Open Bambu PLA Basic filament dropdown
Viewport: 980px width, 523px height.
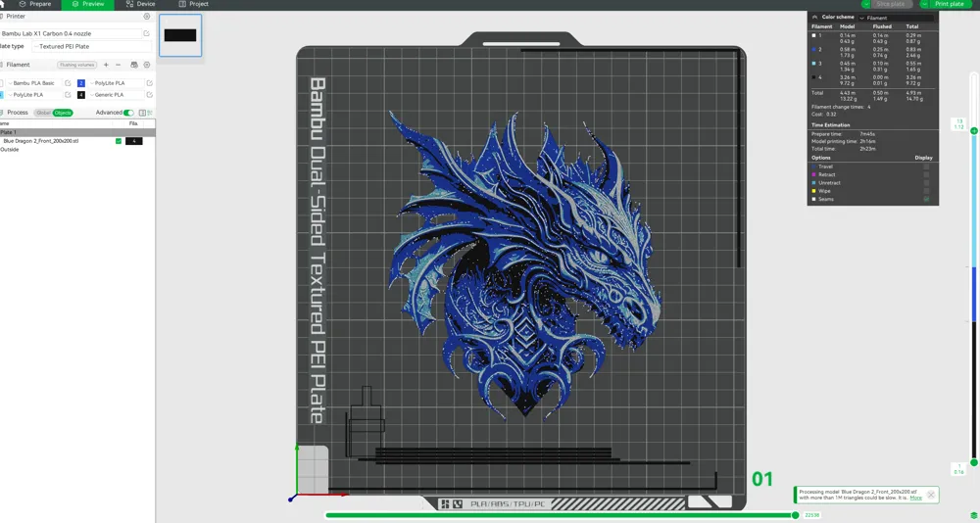point(33,83)
